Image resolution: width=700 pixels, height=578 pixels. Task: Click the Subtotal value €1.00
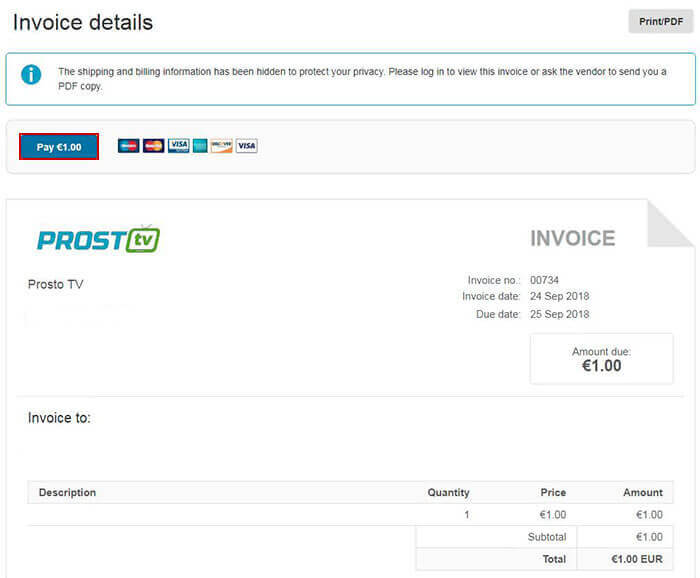(649, 536)
